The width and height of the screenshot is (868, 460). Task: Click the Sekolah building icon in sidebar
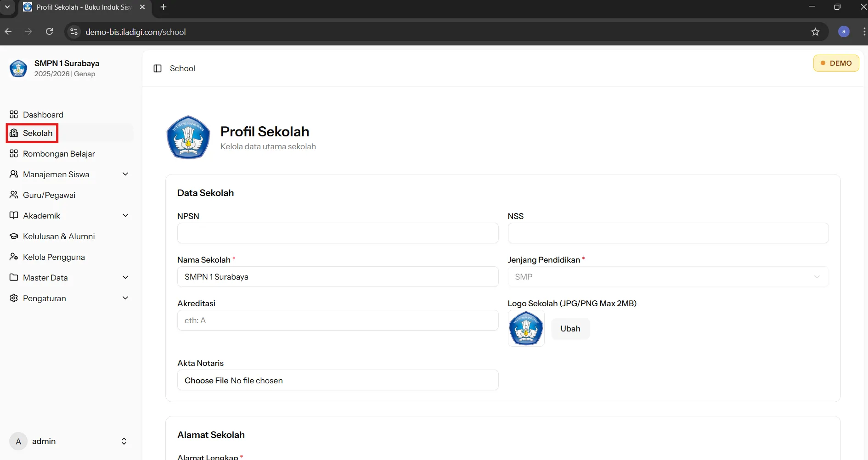(14, 133)
